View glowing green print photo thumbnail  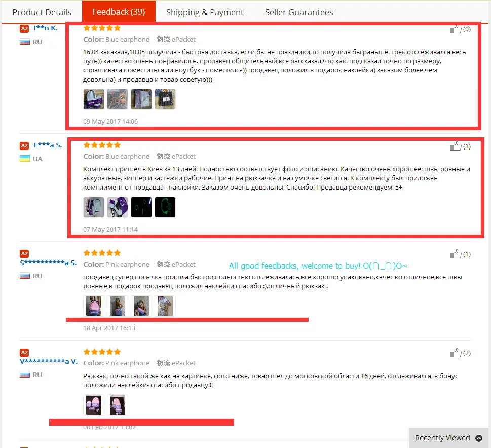click(x=165, y=207)
